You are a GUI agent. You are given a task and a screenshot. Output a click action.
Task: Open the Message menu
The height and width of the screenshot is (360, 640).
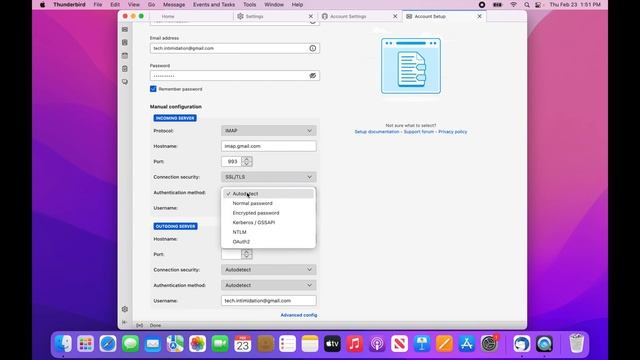174,4
